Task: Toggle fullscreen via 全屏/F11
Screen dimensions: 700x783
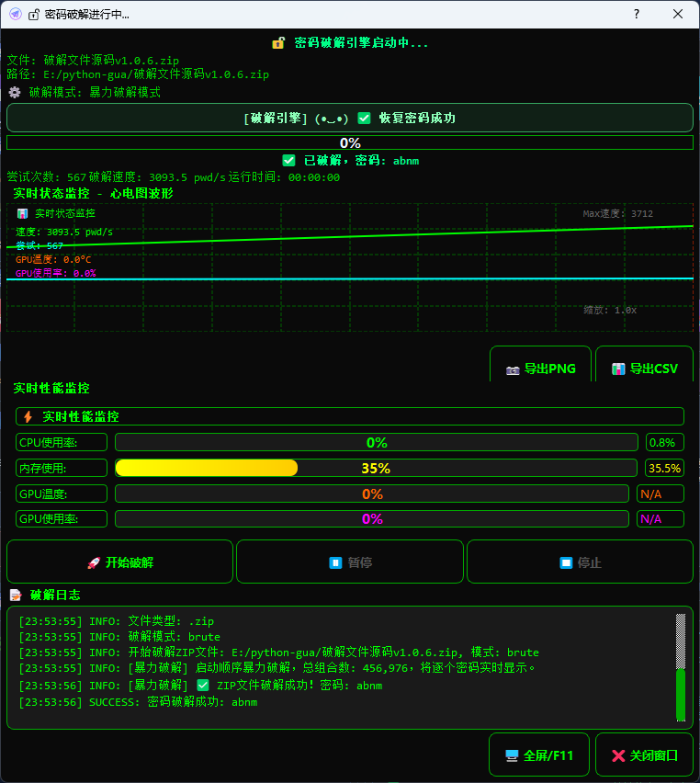Action: coord(539,755)
